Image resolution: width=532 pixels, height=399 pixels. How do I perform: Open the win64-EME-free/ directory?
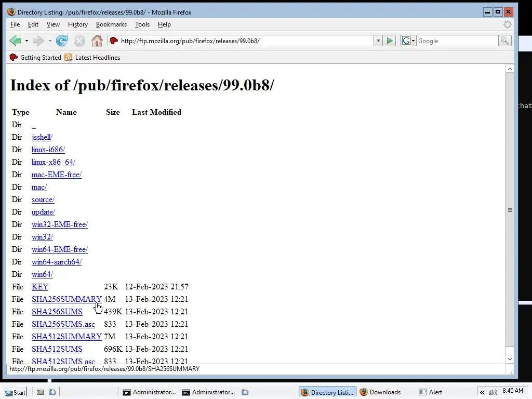(60, 249)
